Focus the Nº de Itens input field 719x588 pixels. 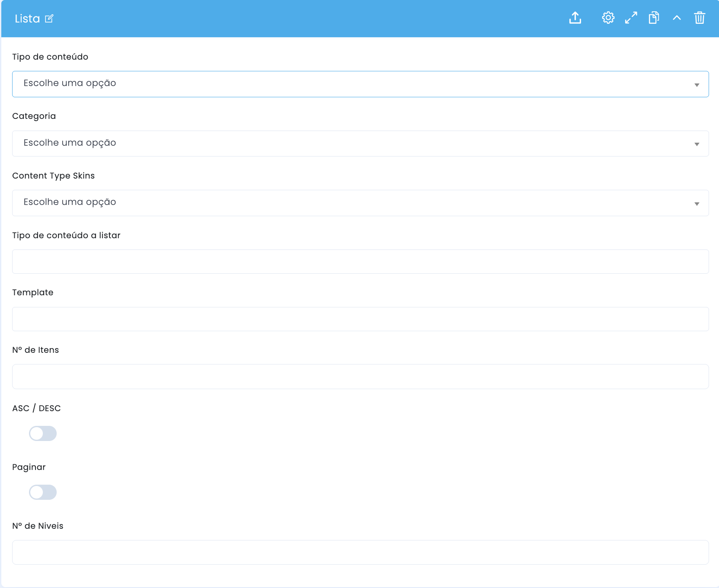coord(360,377)
